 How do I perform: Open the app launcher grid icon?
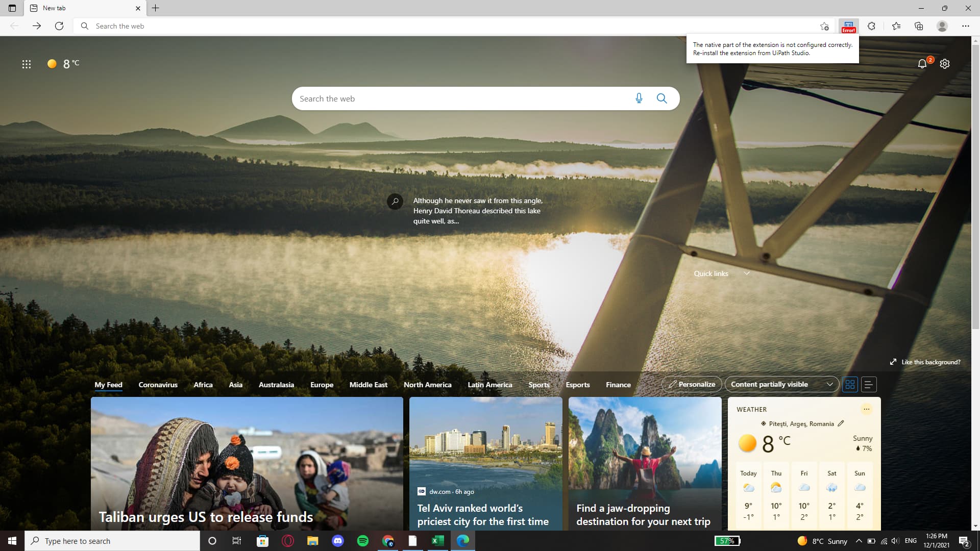(27, 64)
